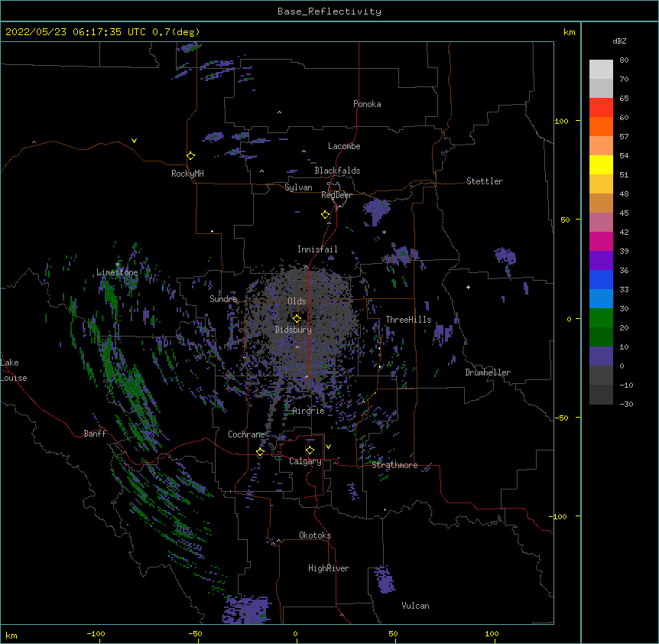Click the Stettler city label
Image resolution: width=659 pixels, height=644 pixels.
(485, 181)
